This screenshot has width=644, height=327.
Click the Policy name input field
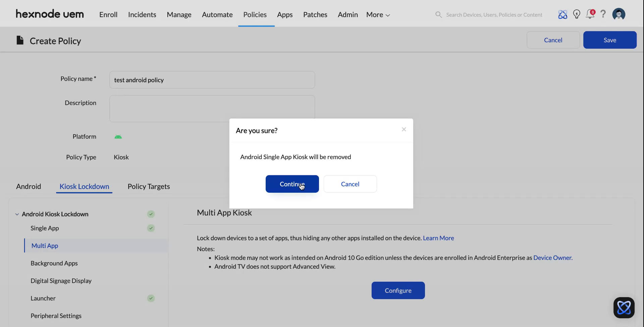(212, 80)
